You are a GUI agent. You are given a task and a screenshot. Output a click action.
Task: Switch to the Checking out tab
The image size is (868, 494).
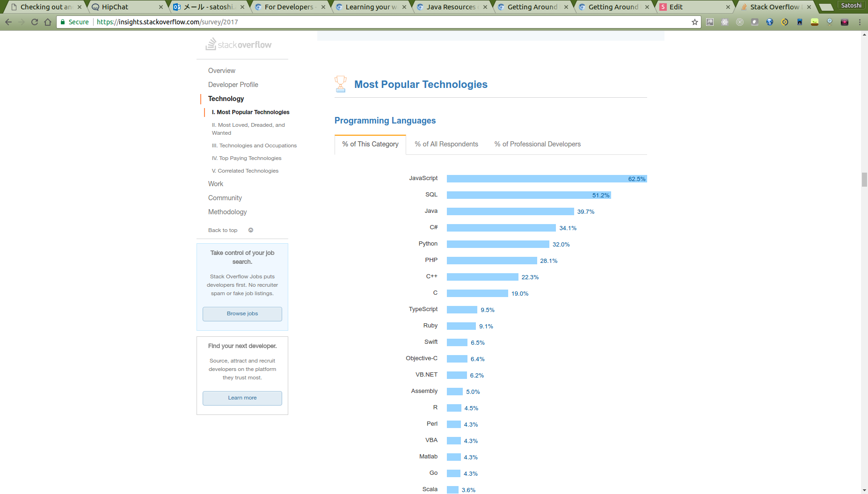click(46, 7)
